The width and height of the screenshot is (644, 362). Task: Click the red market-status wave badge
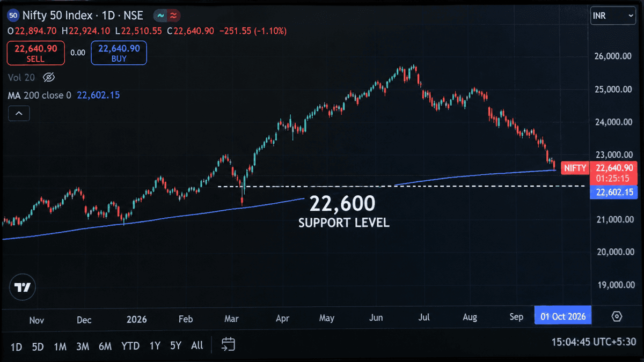coord(173,16)
